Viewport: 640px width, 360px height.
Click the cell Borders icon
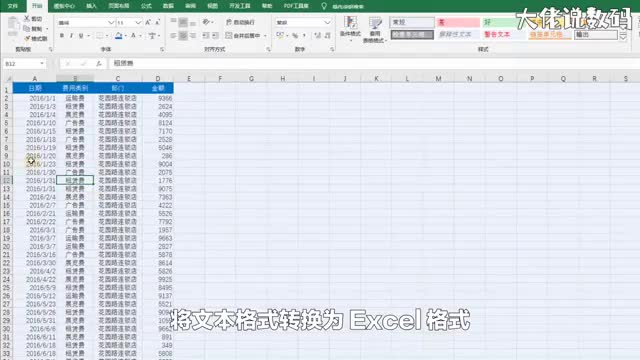coord(99,36)
